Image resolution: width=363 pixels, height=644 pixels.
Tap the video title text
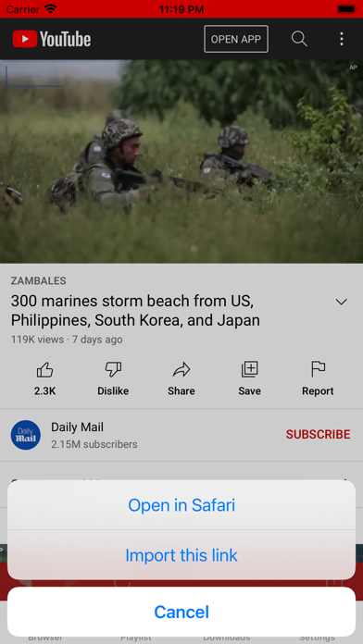136,311
